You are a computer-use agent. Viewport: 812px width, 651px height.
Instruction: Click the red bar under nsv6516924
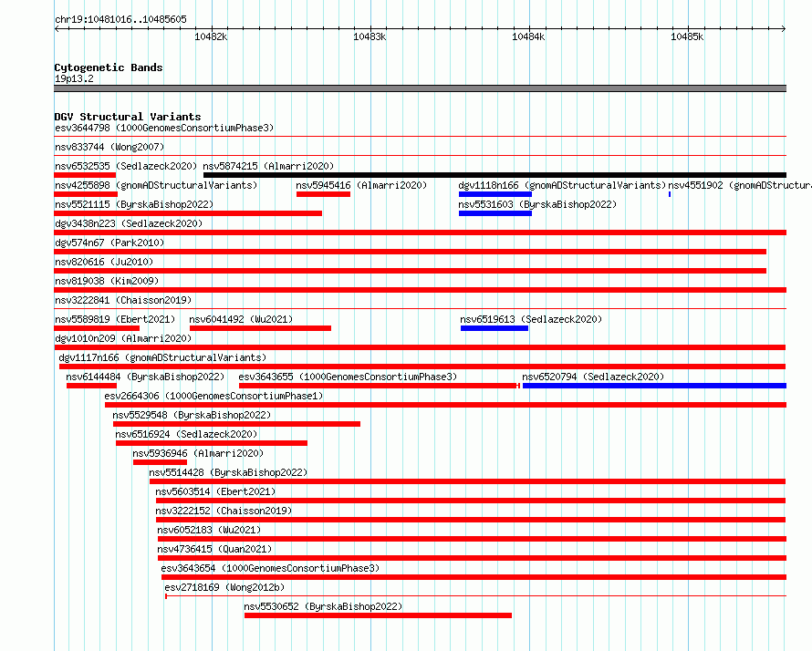coord(212,443)
